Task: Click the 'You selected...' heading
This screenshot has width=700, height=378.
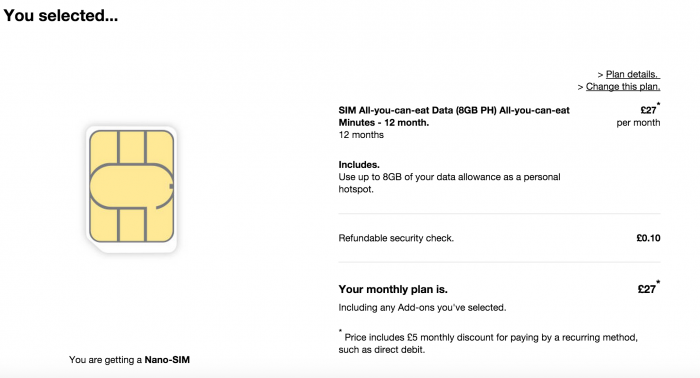Action: click(61, 16)
